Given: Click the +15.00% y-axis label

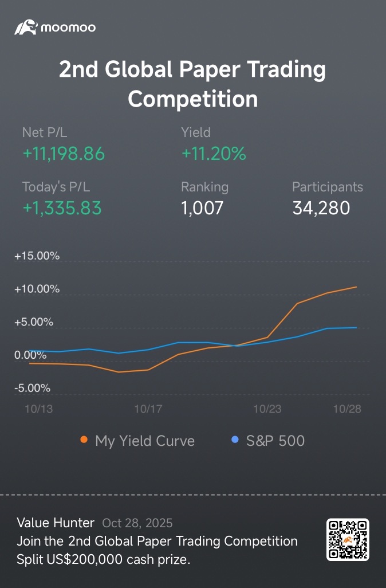Looking at the screenshot, I should point(37,256).
